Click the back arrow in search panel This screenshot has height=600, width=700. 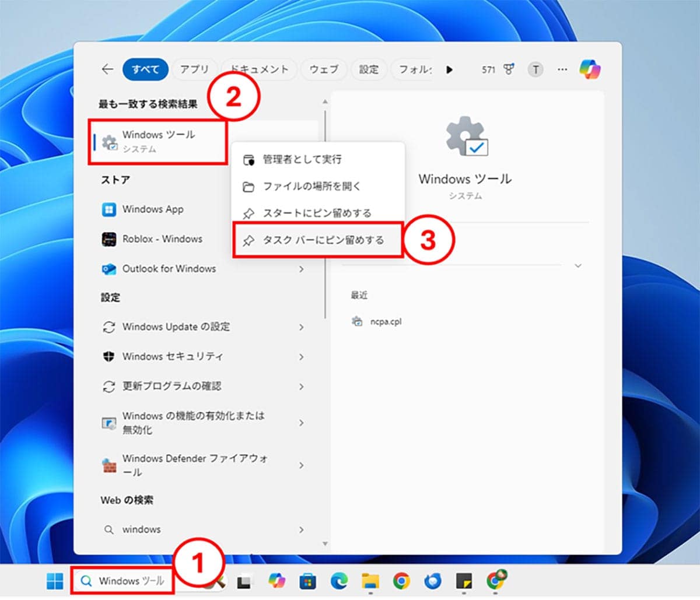pos(107,69)
